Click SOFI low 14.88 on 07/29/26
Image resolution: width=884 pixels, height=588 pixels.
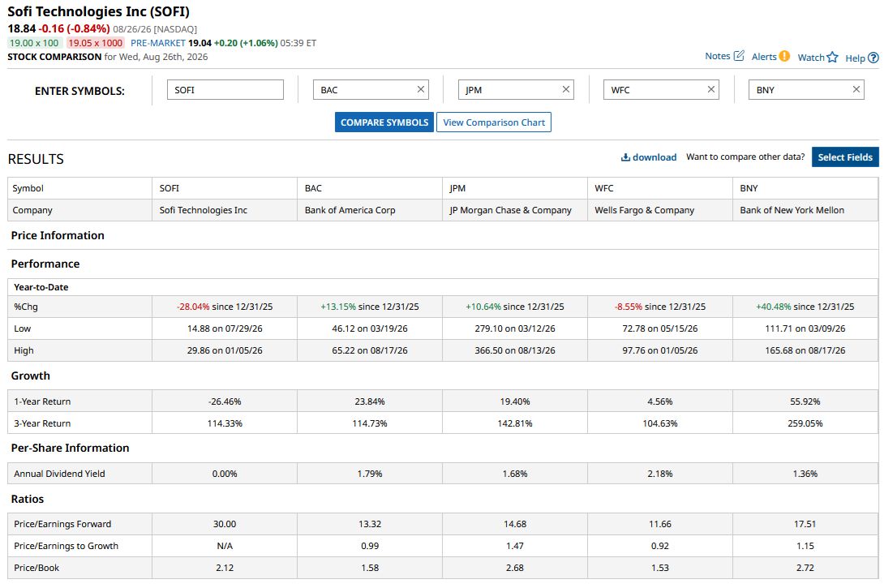tap(225, 328)
